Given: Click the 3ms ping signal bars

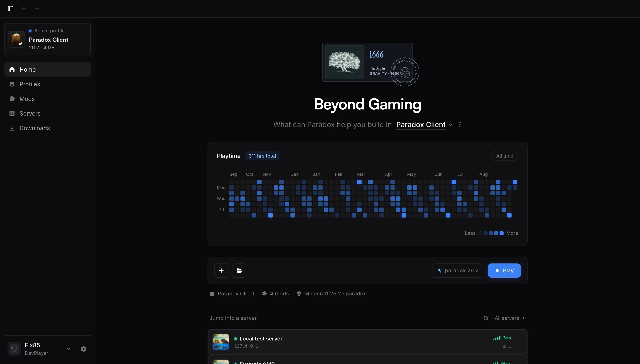Looking at the screenshot, I should pyautogui.click(x=497, y=338).
